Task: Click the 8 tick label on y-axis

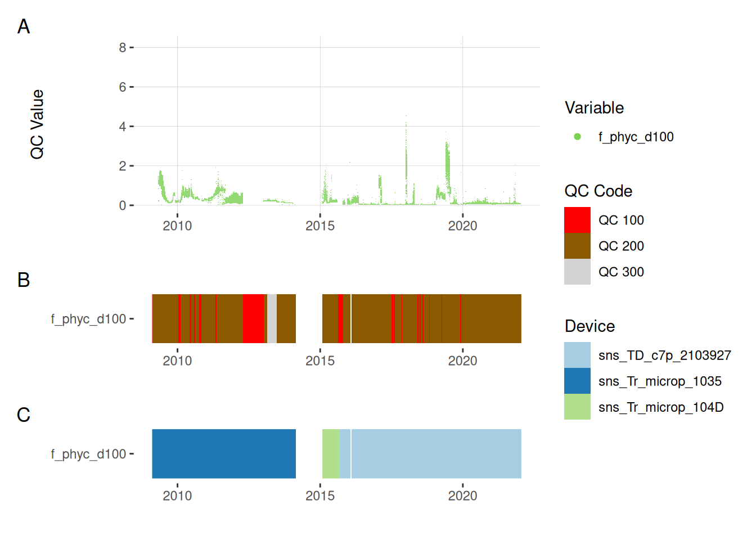Action: 122,48
